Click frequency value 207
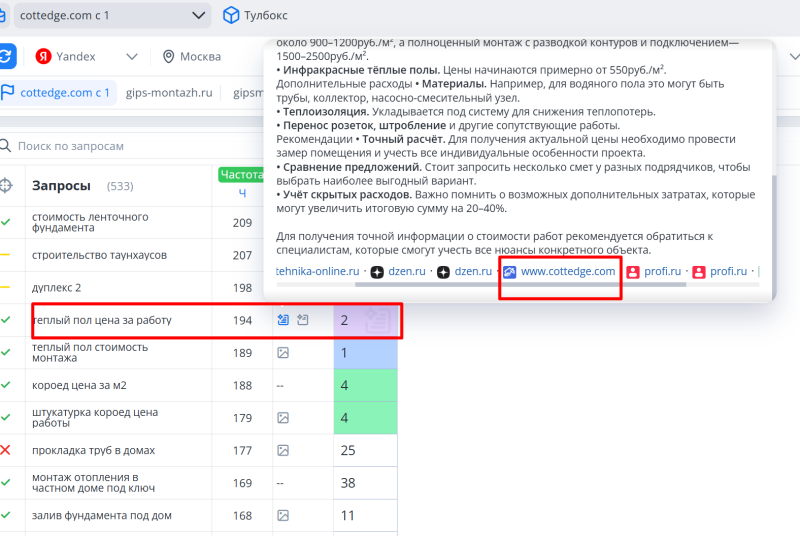Image resolution: width=800 pixels, height=536 pixels. point(242,256)
